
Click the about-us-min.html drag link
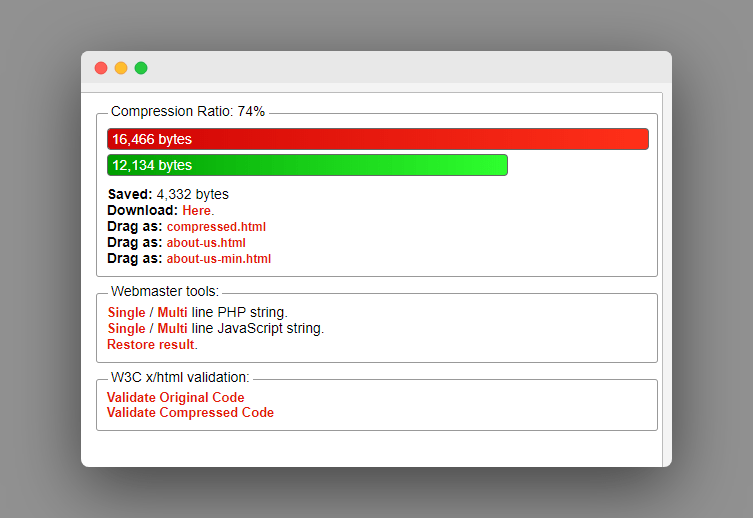219,259
